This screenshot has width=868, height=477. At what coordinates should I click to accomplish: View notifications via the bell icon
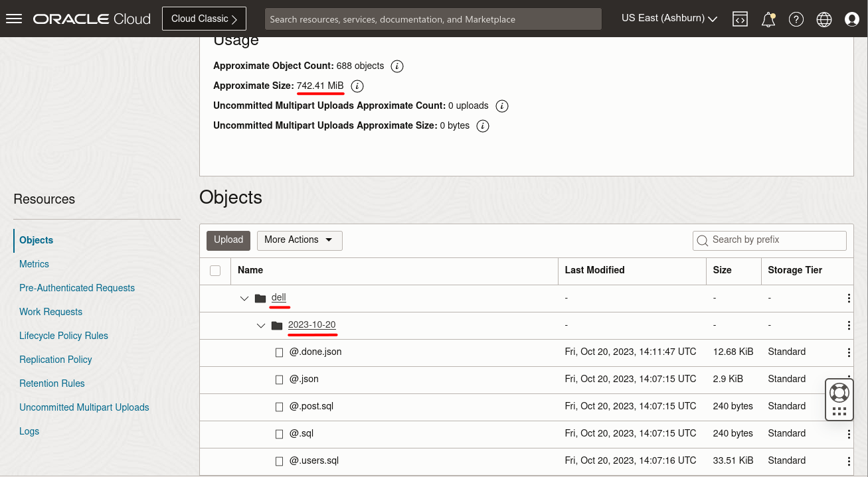768,19
